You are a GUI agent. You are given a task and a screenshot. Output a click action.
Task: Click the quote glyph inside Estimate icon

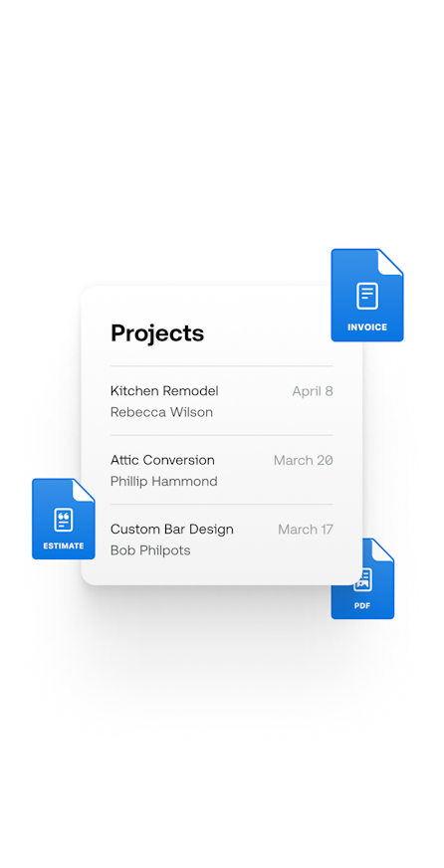(x=63, y=520)
